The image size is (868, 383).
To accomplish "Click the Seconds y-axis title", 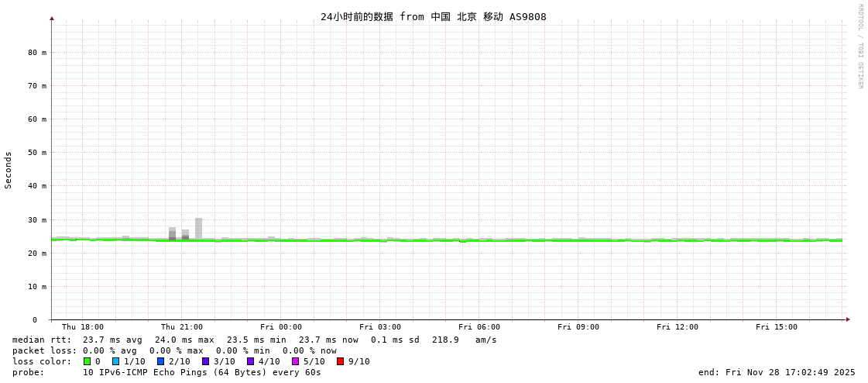I will coord(9,170).
